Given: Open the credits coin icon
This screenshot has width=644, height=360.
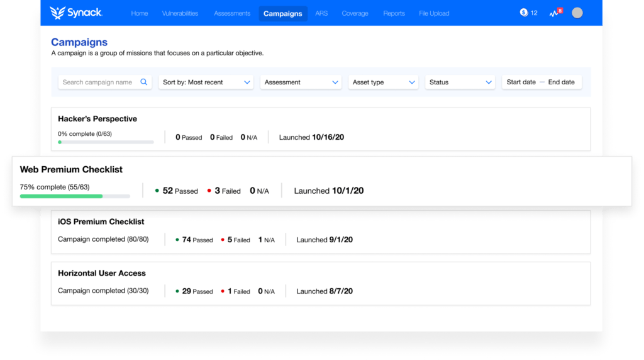Looking at the screenshot, I should [x=523, y=13].
